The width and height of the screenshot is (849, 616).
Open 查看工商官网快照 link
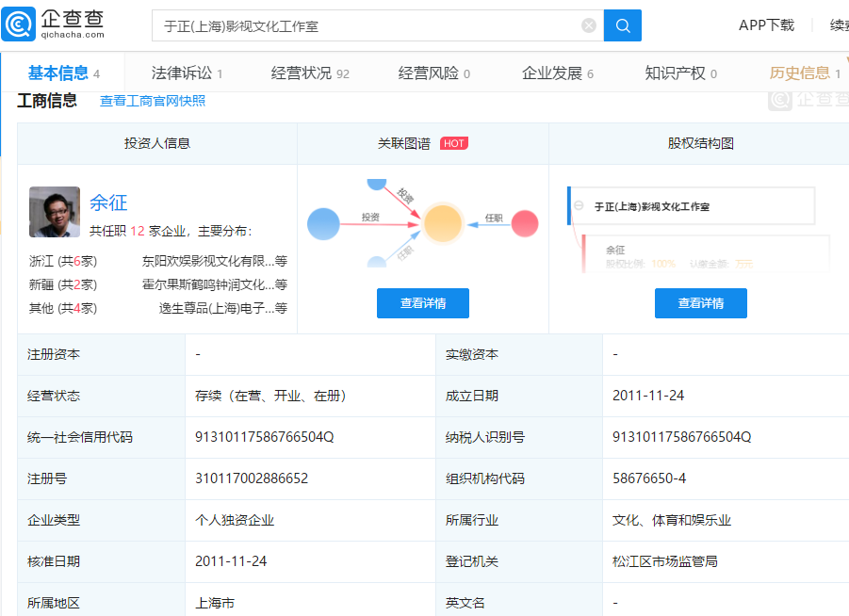pos(153,101)
